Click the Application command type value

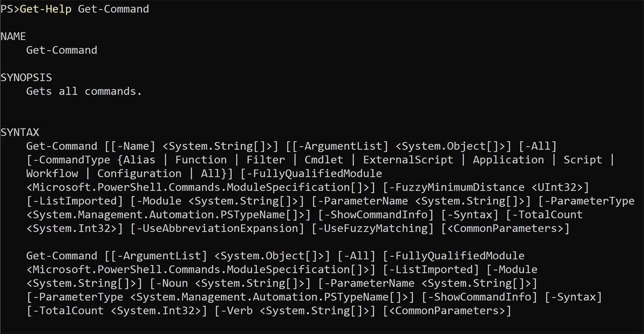(508, 159)
